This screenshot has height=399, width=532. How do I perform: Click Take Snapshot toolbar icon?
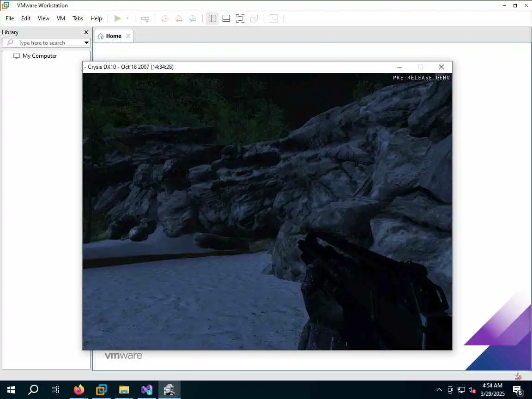pyautogui.click(x=164, y=18)
